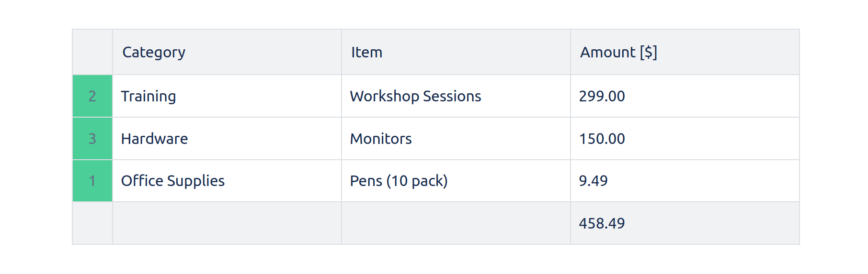Select the green row number 2 cell
Screen dimensions: 868x274
[92, 96]
